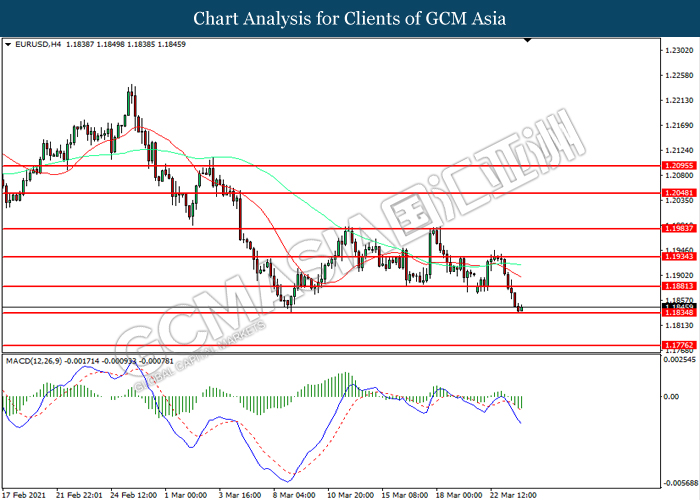700x500 pixels.
Task: Click the MACD 0.00 zero level value
Action: [x=671, y=396]
